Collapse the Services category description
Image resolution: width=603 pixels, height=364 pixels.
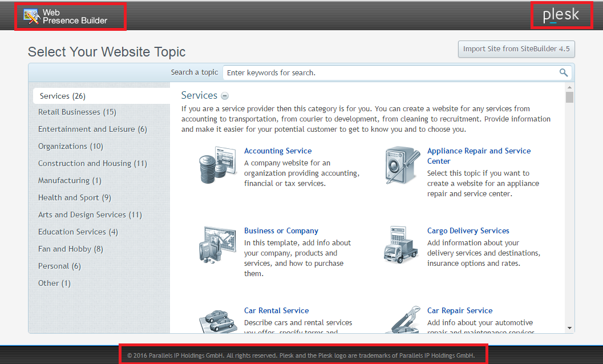pos(225,96)
